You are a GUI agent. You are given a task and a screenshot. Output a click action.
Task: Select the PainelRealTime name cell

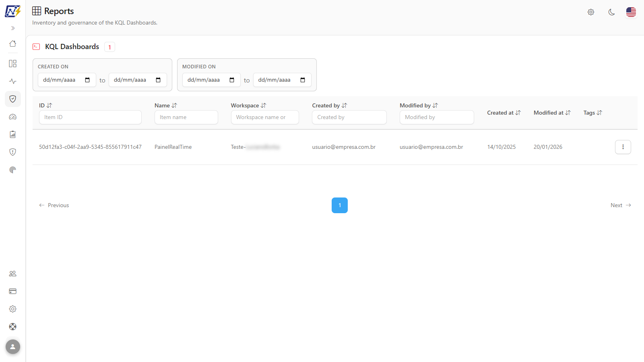pos(173,147)
